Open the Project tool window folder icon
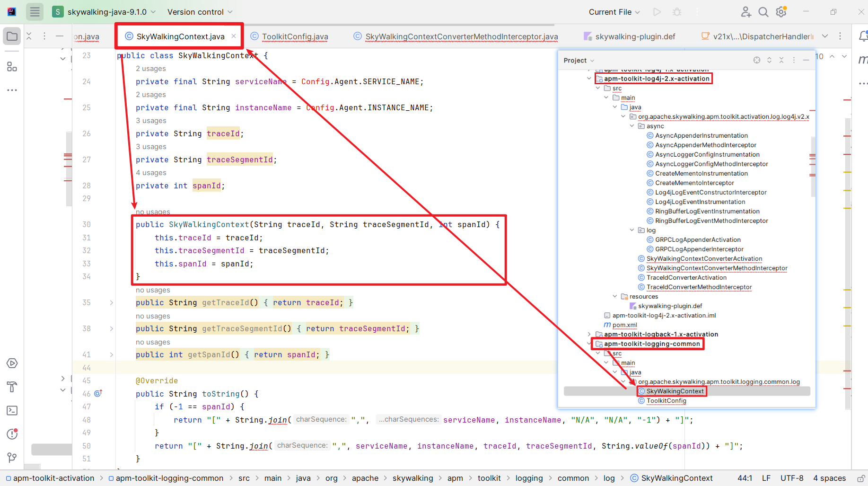The image size is (868, 486). coord(12,36)
